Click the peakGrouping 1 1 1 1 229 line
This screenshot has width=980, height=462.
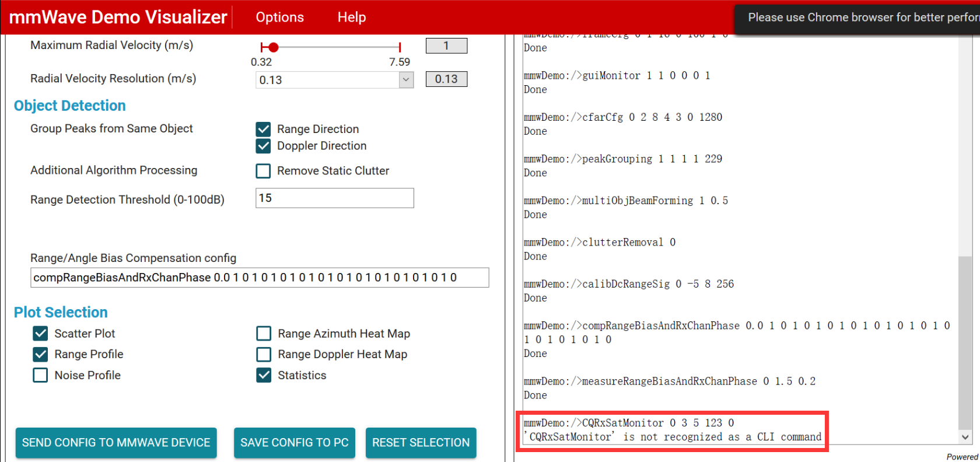(x=623, y=159)
